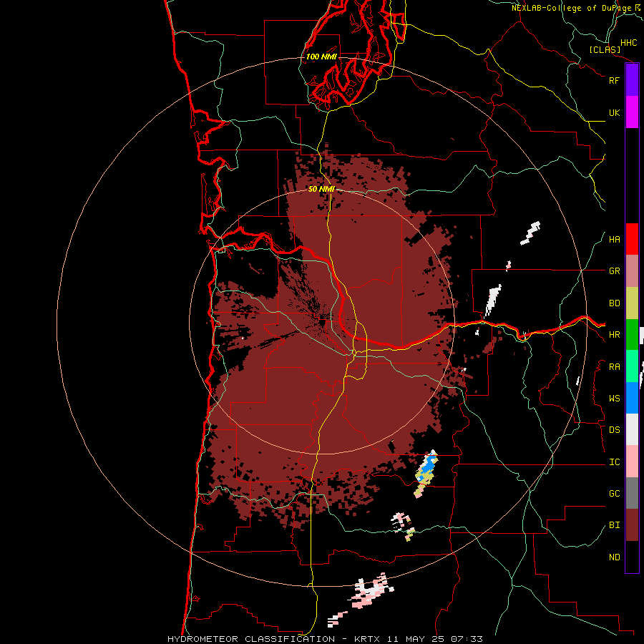Image resolution: width=644 pixels, height=644 pixels.
Task: Click the '11 MAY 25 07:33' timestamp
Action: (434, 639)
